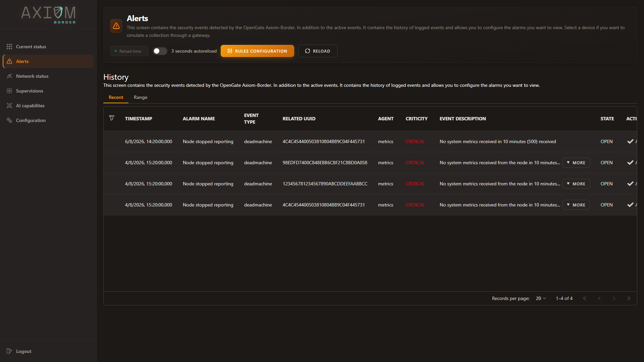Screen dimensions: 644x362
Task: Open Network status page
Action: tap(48, 76)
